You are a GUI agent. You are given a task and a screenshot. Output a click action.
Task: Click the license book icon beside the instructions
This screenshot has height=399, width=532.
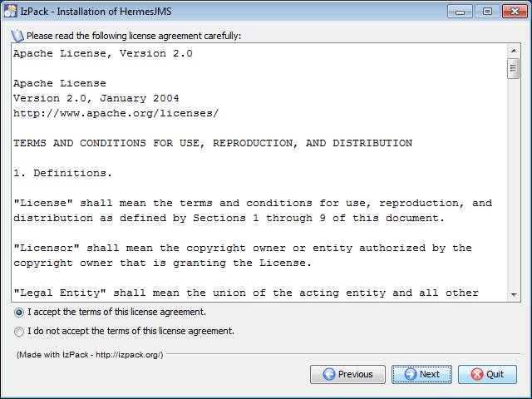18,36
